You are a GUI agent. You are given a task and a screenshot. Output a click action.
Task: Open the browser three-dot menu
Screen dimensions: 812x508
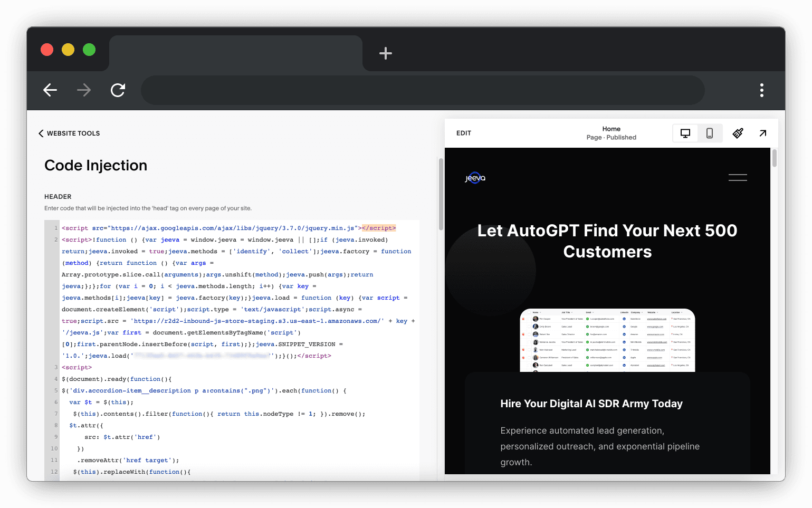761,90
